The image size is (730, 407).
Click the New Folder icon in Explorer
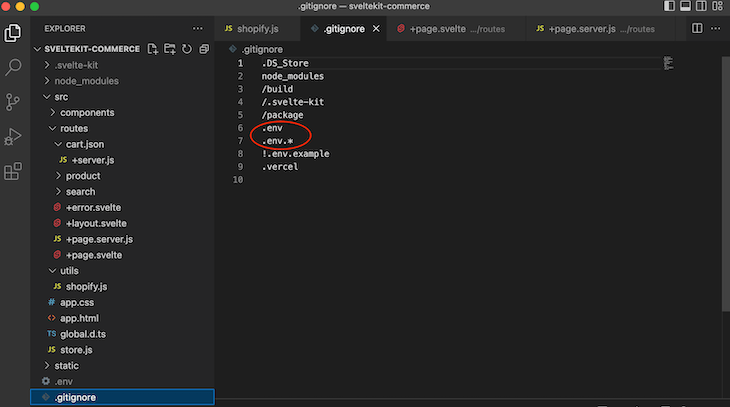[x=170, y=48]
